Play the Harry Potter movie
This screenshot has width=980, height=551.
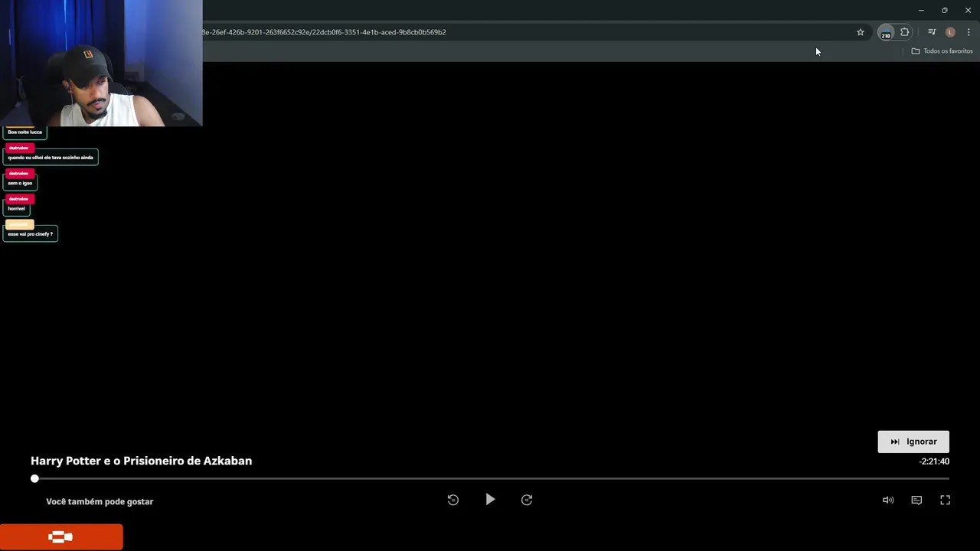coord(490,500)
